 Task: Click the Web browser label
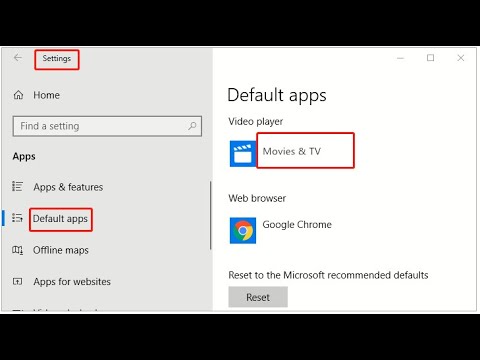pos(257,198)
